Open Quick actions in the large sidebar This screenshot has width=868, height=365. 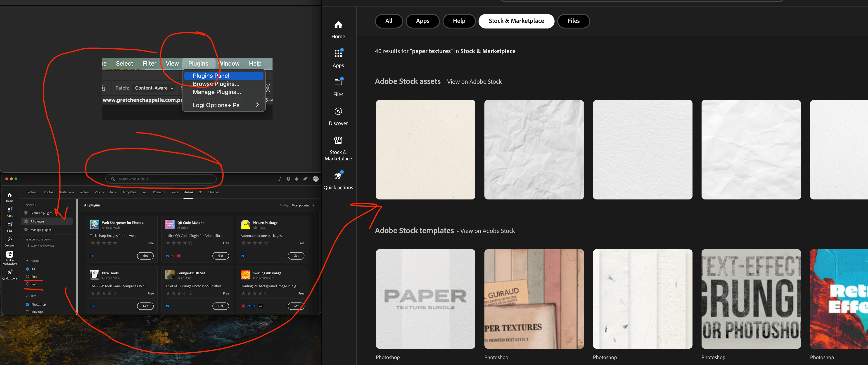338,181
